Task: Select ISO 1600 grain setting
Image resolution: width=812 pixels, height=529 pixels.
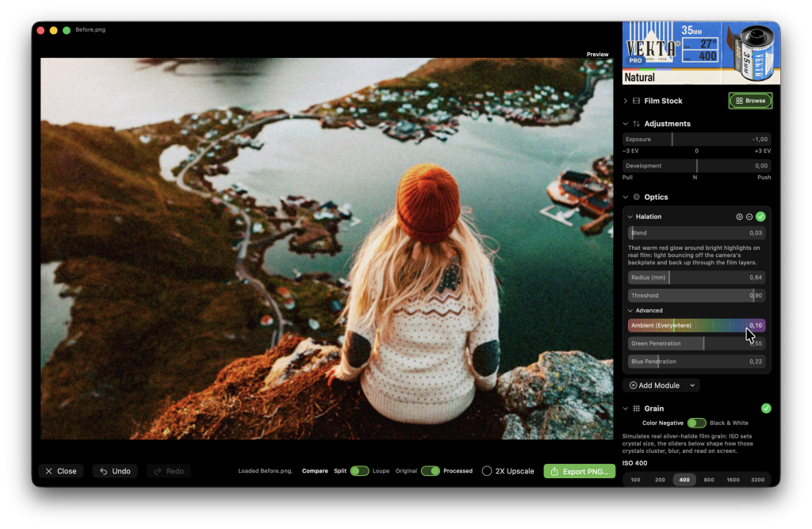Action: pos(733,480)
